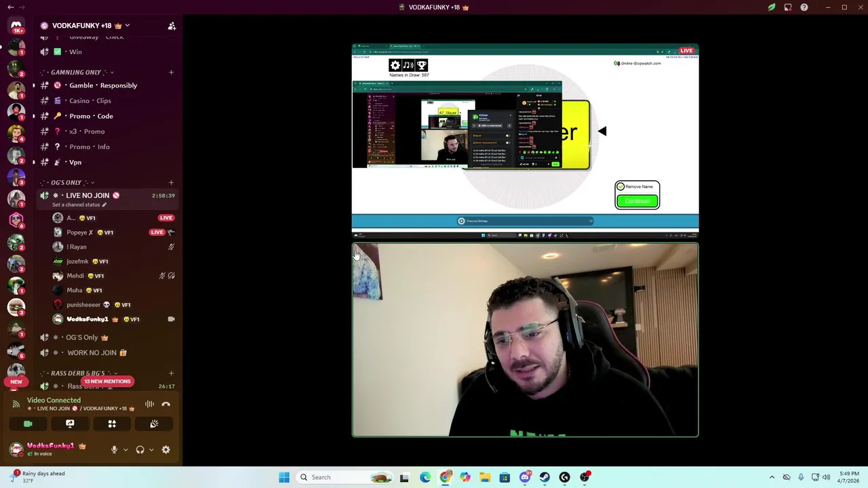Open Win voice channel
Screen dimensions: 868x488
click(106, 52)
